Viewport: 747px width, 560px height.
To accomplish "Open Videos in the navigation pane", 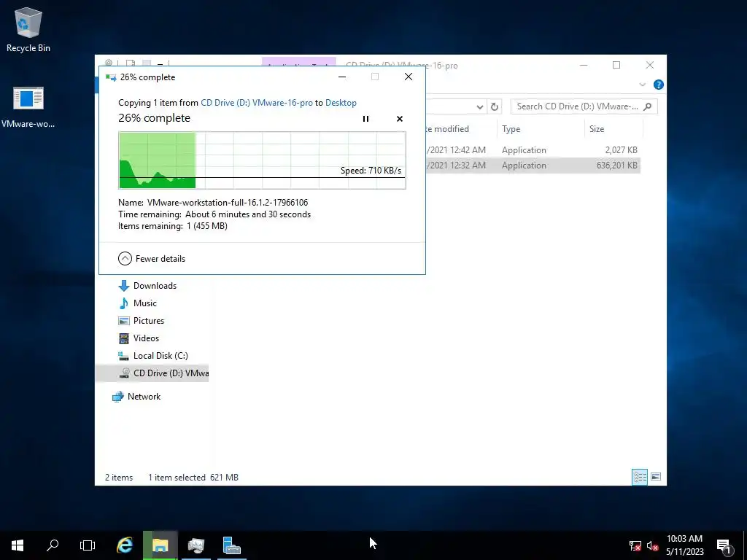I will point(146,338).
